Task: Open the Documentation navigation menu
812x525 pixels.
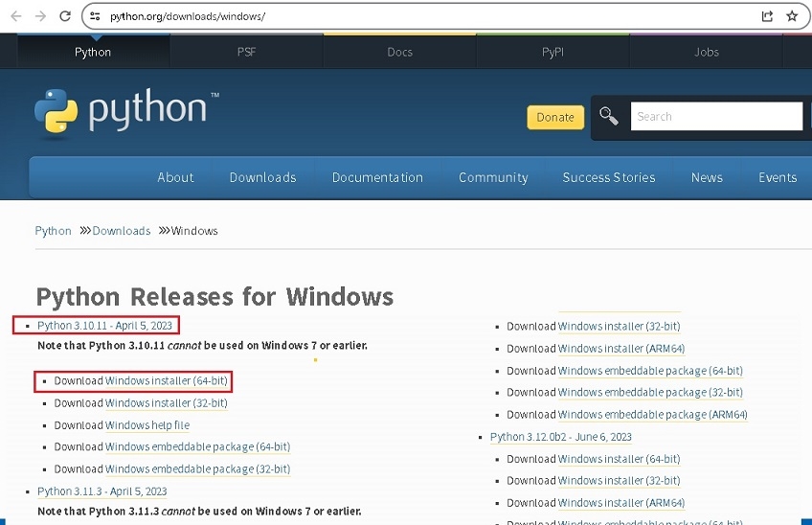Action: pyautogui.click(x=377, y=177)
